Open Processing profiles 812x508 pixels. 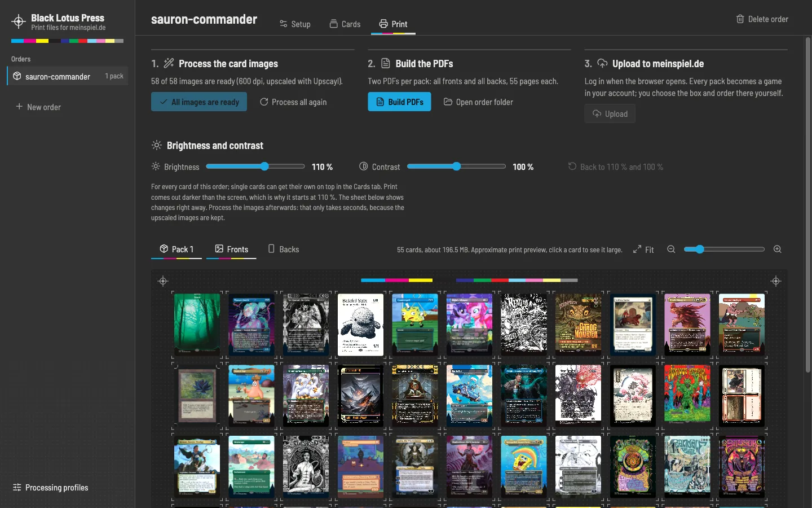point(51,488)
